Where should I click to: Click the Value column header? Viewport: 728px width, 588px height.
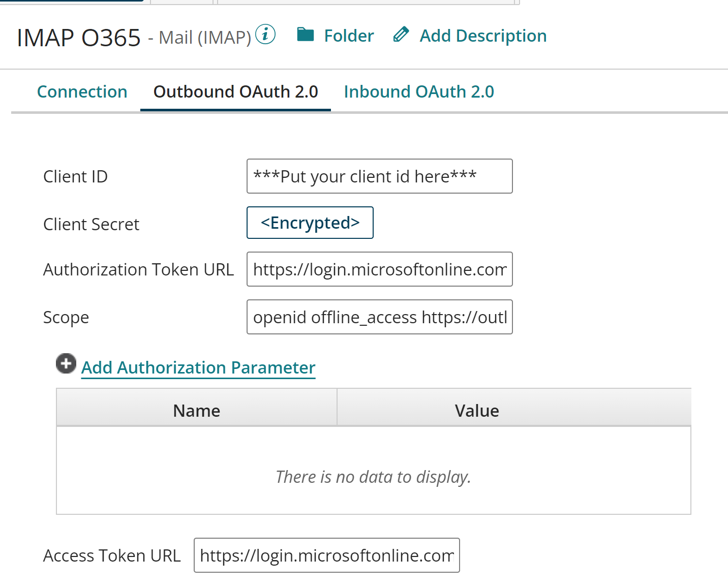point(476,410)
